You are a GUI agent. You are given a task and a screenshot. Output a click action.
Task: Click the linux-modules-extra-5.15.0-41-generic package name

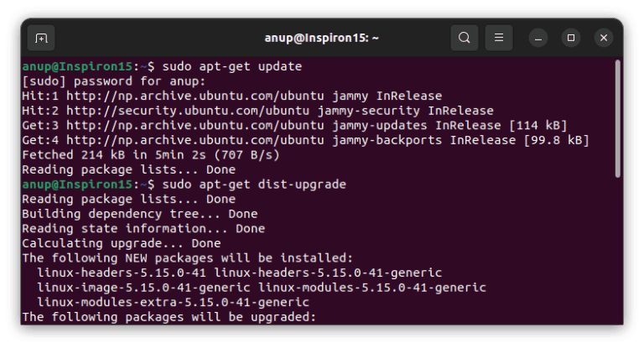173,303
